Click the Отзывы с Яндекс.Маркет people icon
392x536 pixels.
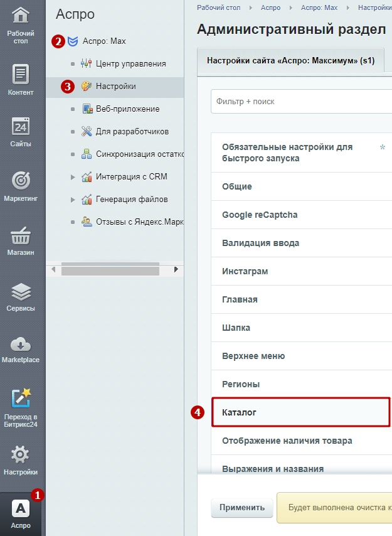click(87, 222)
